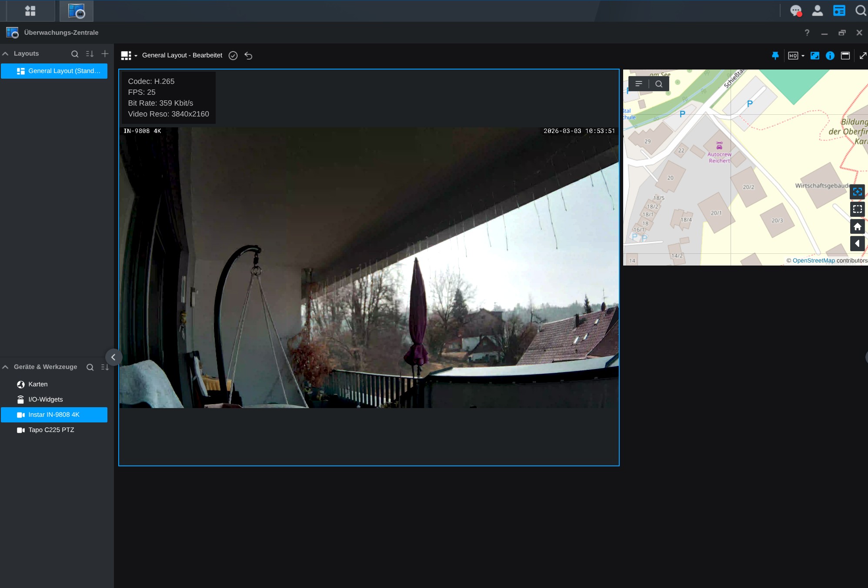The height and width of the screenshot is (588, 868).
Task: Save the edited layout with checkmark icon
Action: (x=233, y=56)
